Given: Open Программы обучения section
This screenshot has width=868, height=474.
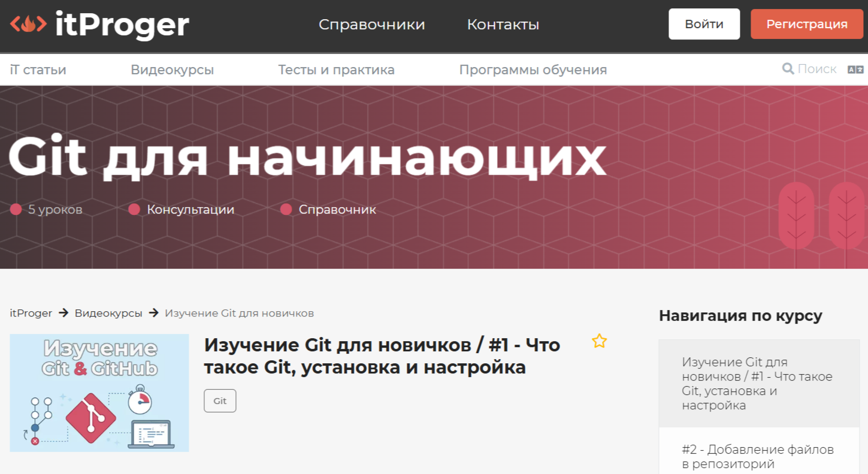Looking at the screenshot, I should tap(533, 70).
